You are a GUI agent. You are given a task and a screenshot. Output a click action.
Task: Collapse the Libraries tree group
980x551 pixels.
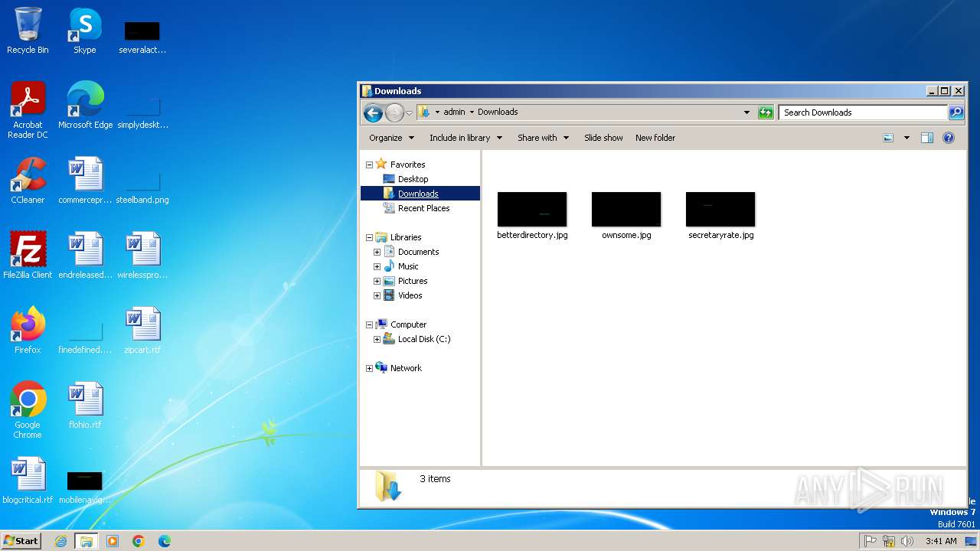[x=369, y=237]
